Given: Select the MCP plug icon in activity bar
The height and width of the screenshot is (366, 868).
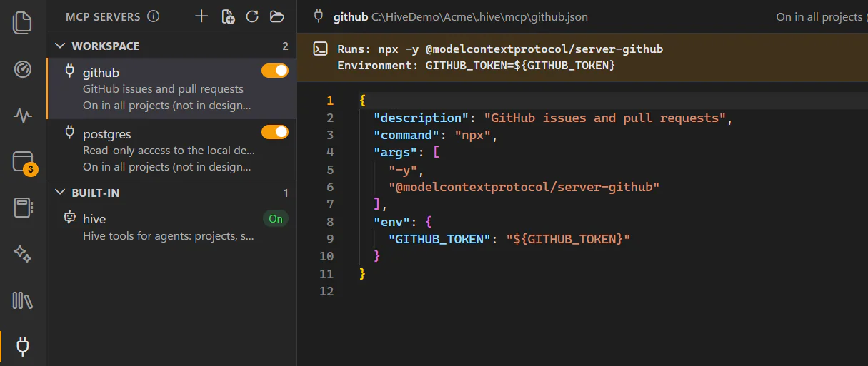Looking at the screenshot, I should click(x=23, y=347).
